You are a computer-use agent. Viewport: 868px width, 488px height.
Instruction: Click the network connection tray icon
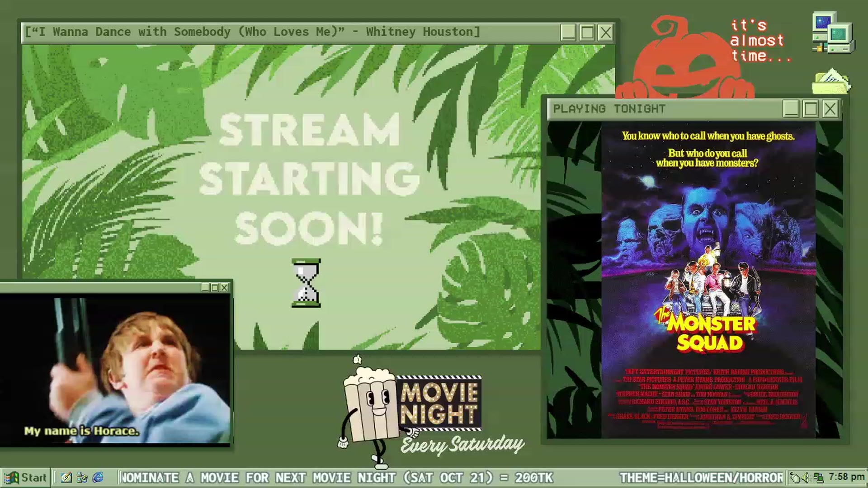(818, 478)
